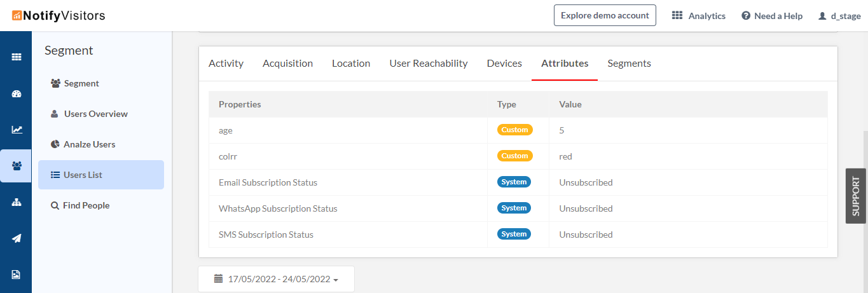Switch to the Activity tab
868x293 pixels.
226,64
